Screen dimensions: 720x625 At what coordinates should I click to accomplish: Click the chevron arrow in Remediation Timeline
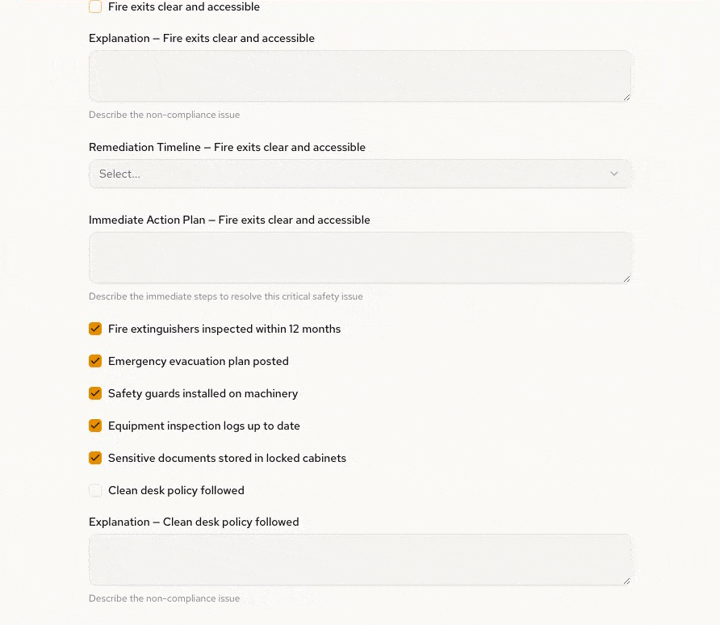[614, 174]
